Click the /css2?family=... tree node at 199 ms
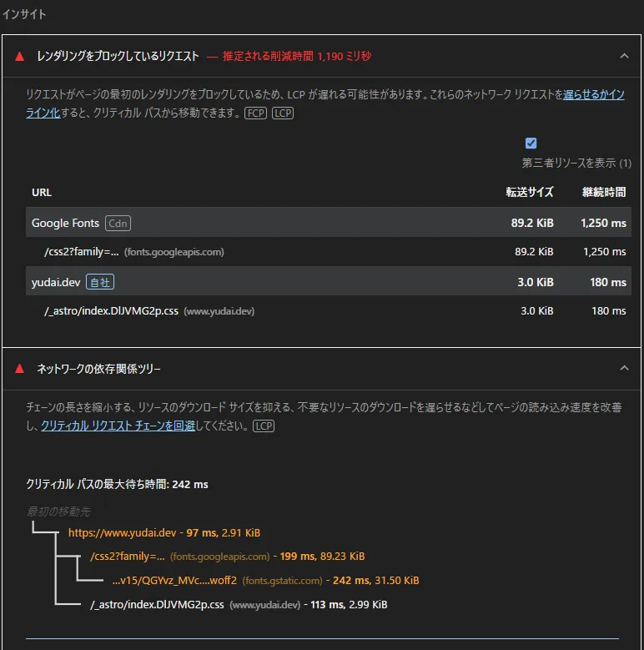 pyautogui.click(x=128, y=557)
